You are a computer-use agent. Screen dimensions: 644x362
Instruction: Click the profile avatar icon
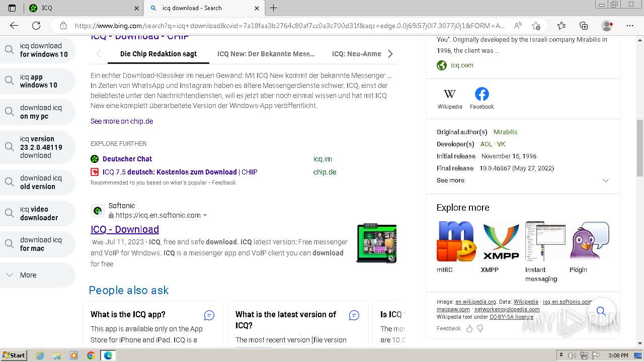[607, 26]
